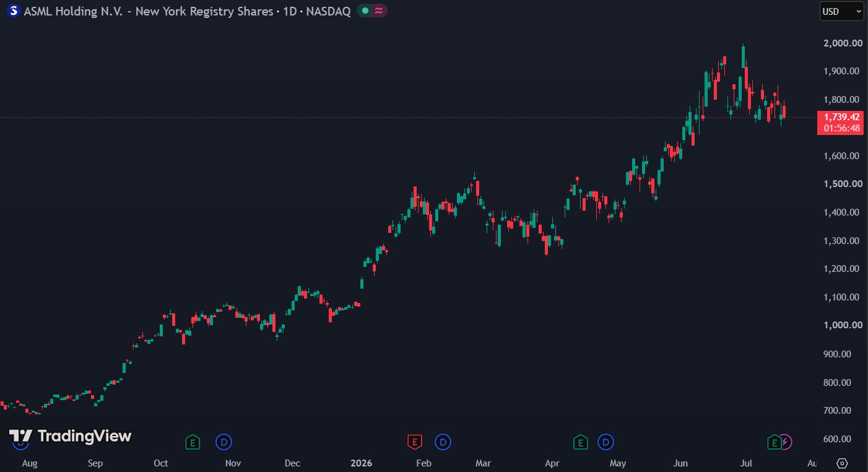Click the 1,300.00 price scale label
This screenshot has height=472, width=868.
point(841,241)
